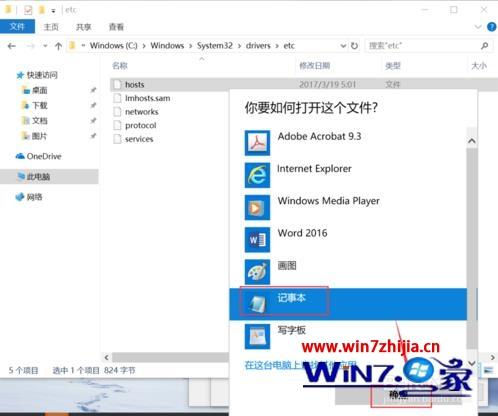498x416 pixels.
Task: Customize quick access toolbar dropdown
Action: [x=53, y=11]
